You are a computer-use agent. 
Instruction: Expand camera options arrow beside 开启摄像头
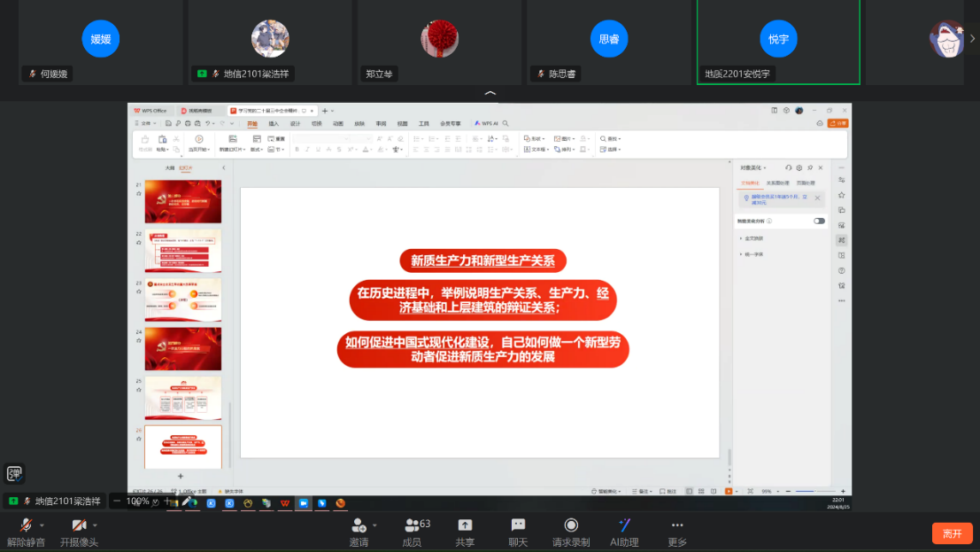pyautogui.click(x=96, y=525)
